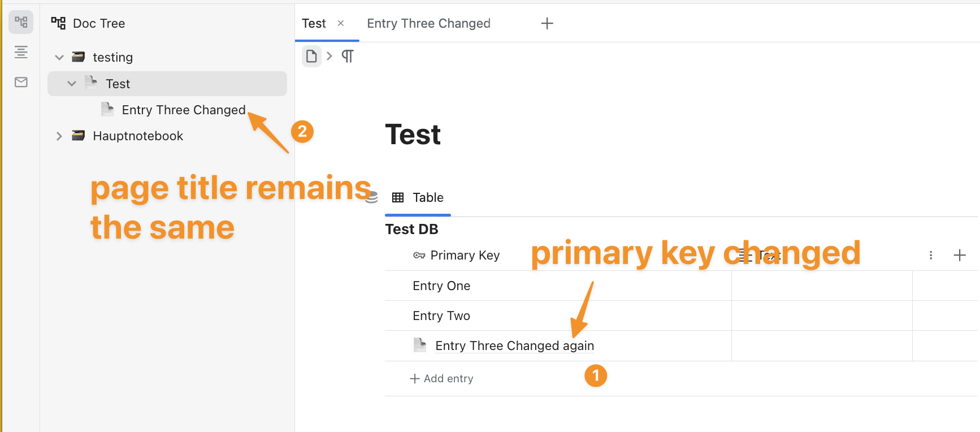The height and width of the screenshot is (432, 980).
Task: Add a new column with plus icon
Action: click(x=960, y=256)
